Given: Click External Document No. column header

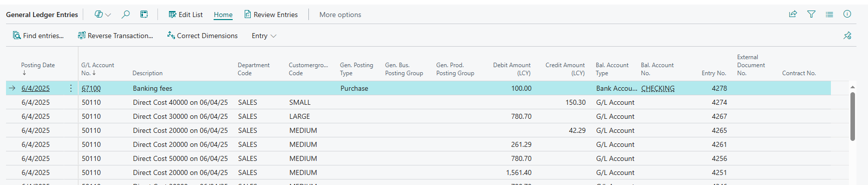Looking at the screenshot, I should [751, 65].
